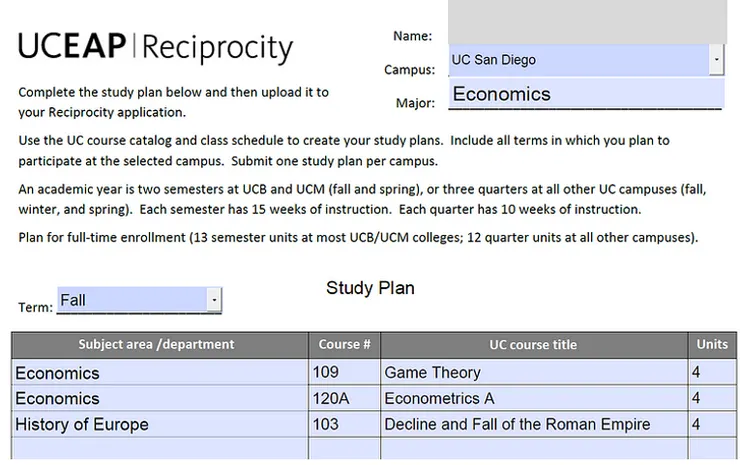740x465 pixels.
Task: Select the UC San Diego campus field
Action: pyautogui.click(x=578, y=60)
